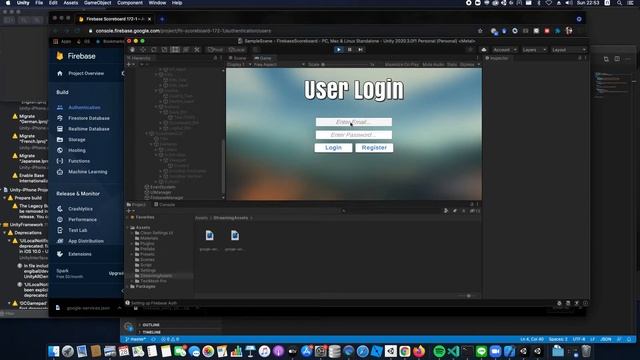
Task: Toggle Global handle rotation mode
Action: [x=237, y=50]
